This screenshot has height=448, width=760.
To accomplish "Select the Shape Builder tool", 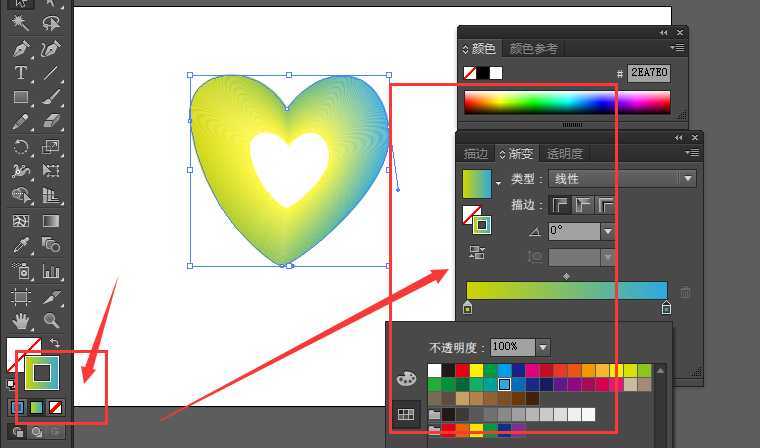I will tap(20, 195).
